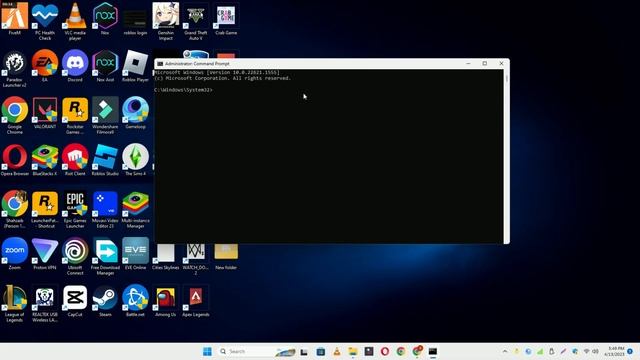Open Wi-Fi and volume quick settings
The width and height of the screenshot is (640, 360).
(591, 351)
